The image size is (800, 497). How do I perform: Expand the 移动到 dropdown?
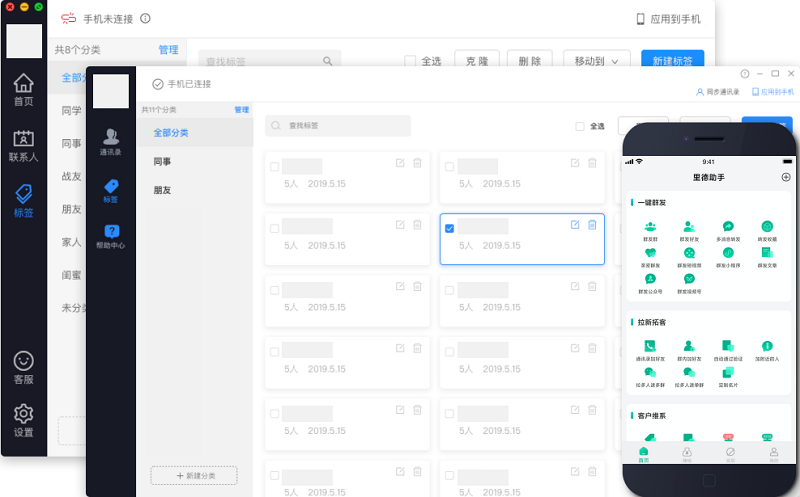click(x=596, y=61)
